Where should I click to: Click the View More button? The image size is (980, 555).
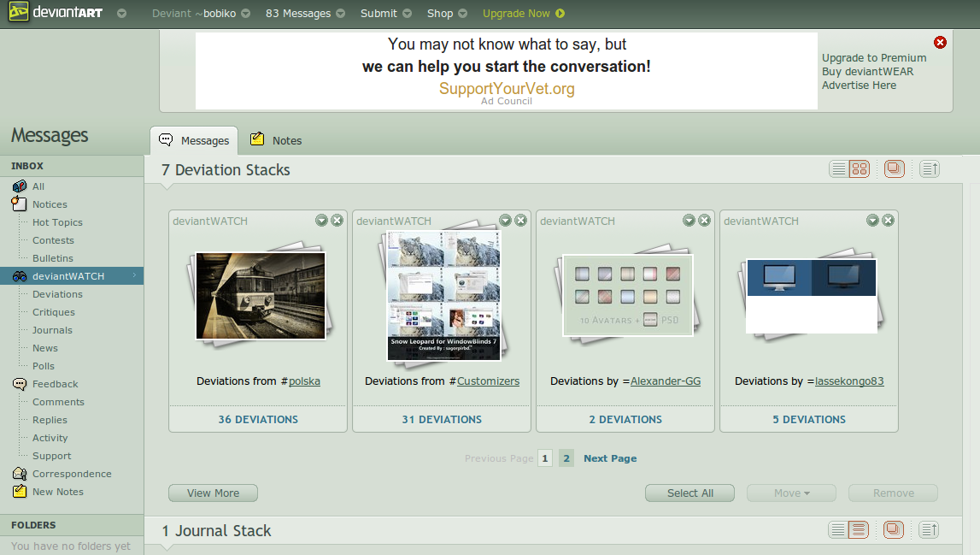point(213,493)
